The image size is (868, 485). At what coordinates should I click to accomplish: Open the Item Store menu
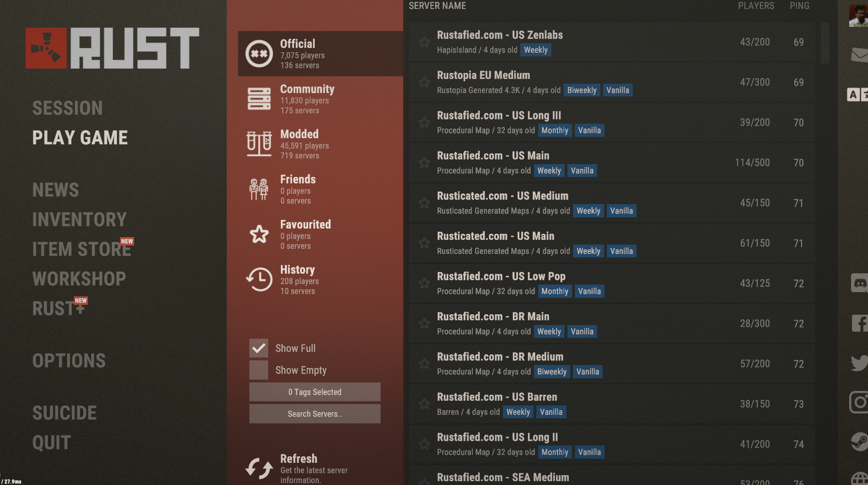[x=82, y=249]
